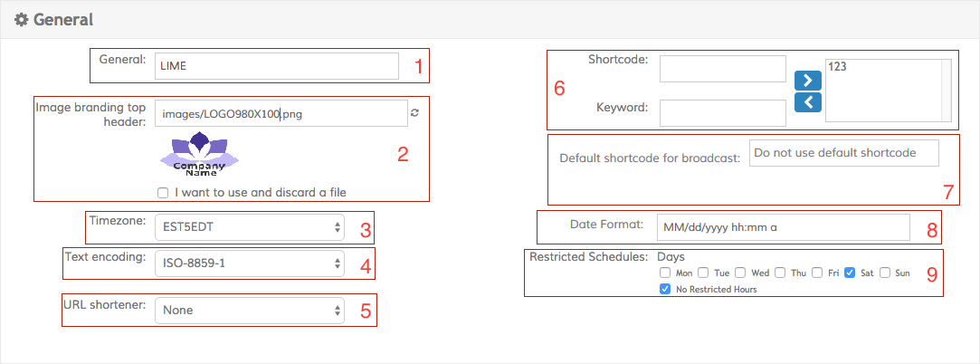Click the right arrow add shortcode button
The image size is (980, 364).
tap(807, 80)
